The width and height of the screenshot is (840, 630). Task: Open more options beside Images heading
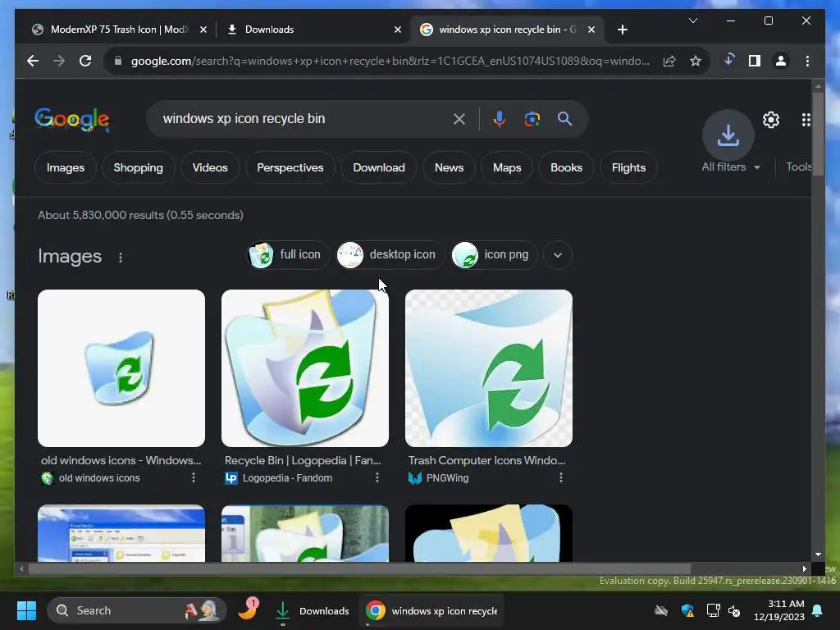pyautogui.click(x=121, y=258)
